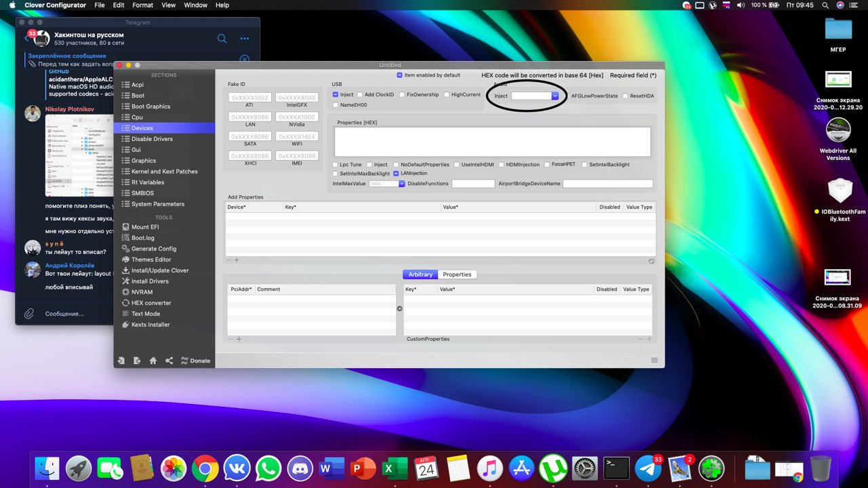Expand the IntelMaxValue dropdown
This screenshot has height=488, width=868.
(x=401, y=184)
